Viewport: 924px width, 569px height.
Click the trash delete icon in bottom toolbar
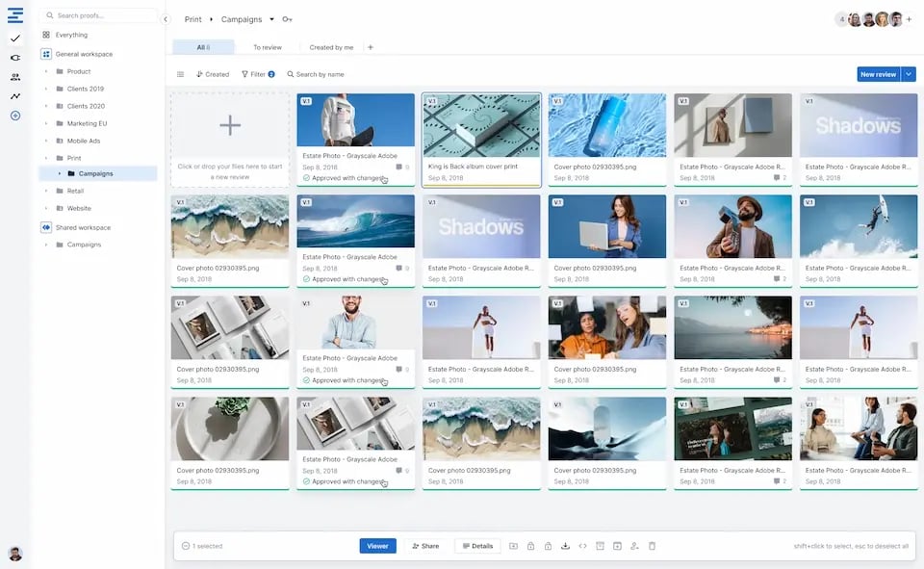tap(652, 546)
